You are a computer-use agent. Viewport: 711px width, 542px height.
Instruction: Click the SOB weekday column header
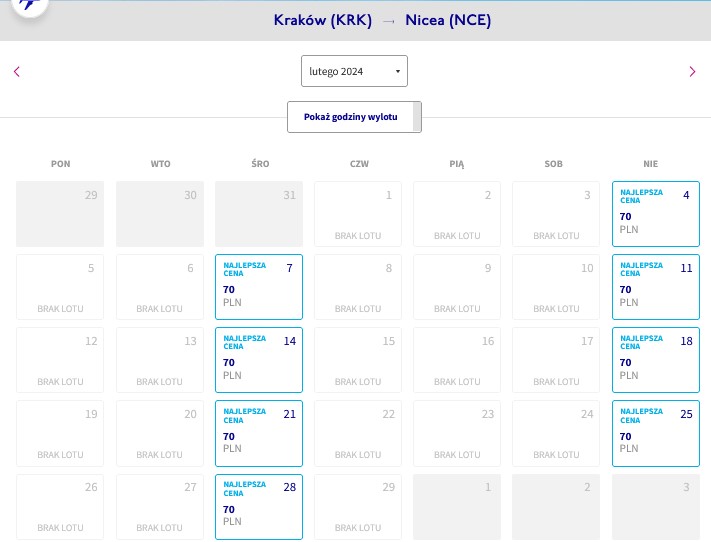point(553,164)
